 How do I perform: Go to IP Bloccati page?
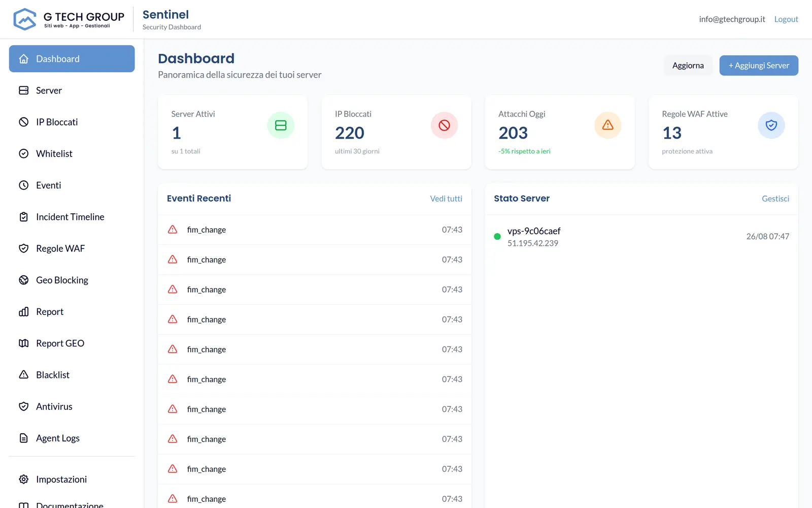coord(72,122)
